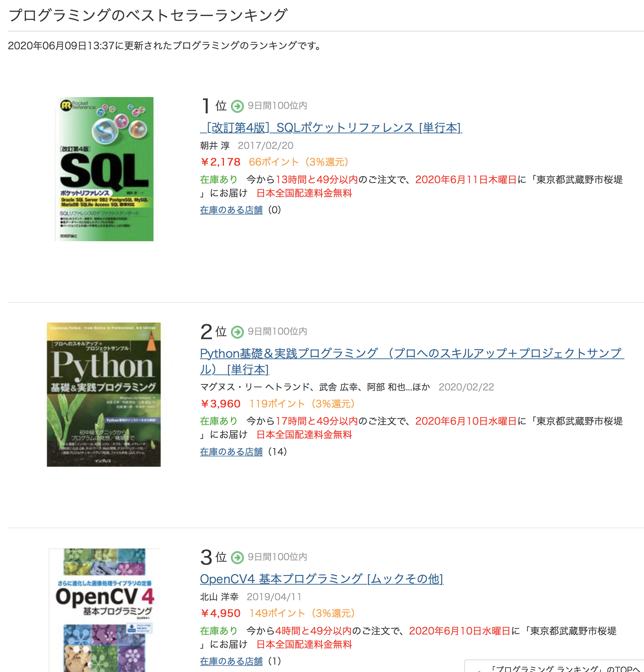View 在庫のある店舗 for the SQL book
644x672 pixels.
coord(231,210)
